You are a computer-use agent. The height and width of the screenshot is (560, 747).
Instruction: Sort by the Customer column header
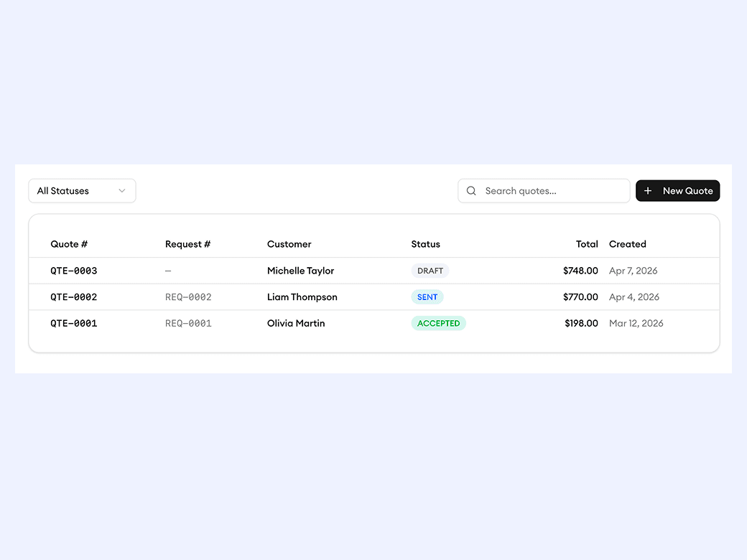tap(289, 244)
